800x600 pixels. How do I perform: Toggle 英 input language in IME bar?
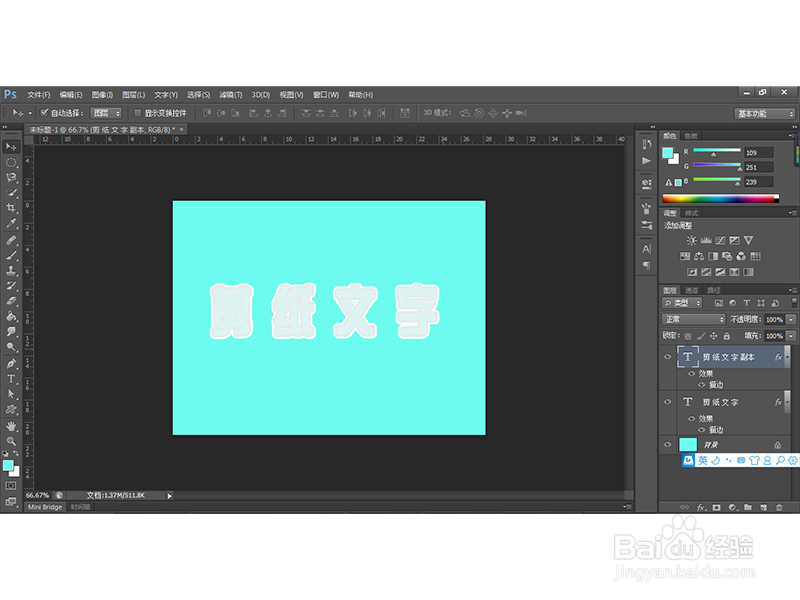703,461
